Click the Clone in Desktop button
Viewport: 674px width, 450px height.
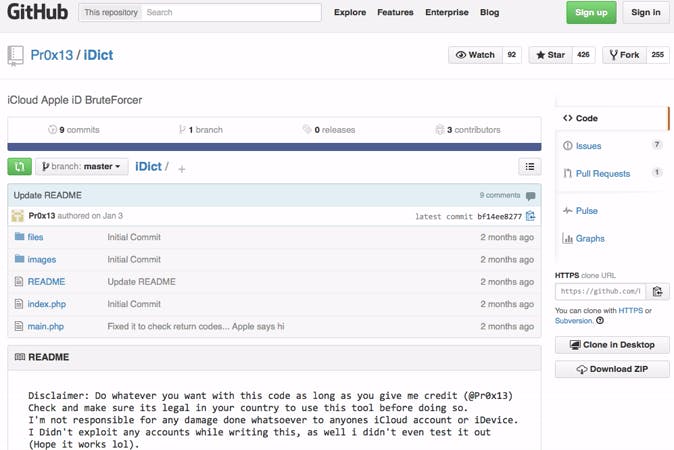pyautogui.click(x=612, y=345)
